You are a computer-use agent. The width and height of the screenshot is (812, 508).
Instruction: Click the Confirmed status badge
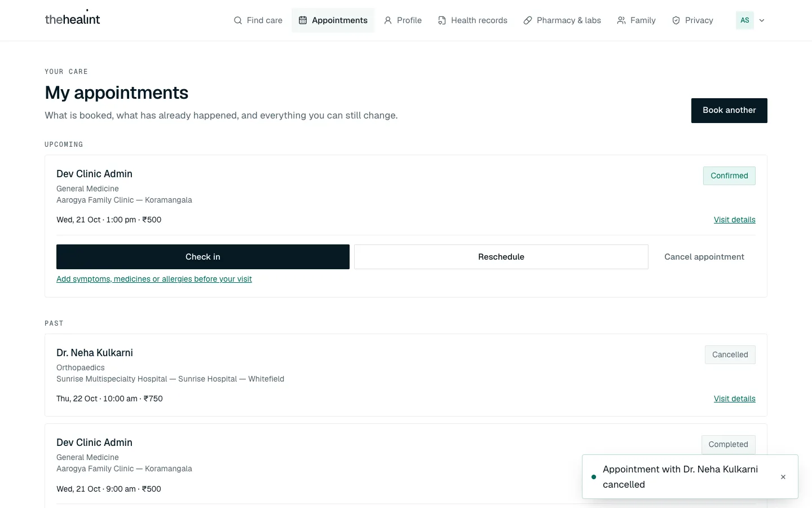729,176
